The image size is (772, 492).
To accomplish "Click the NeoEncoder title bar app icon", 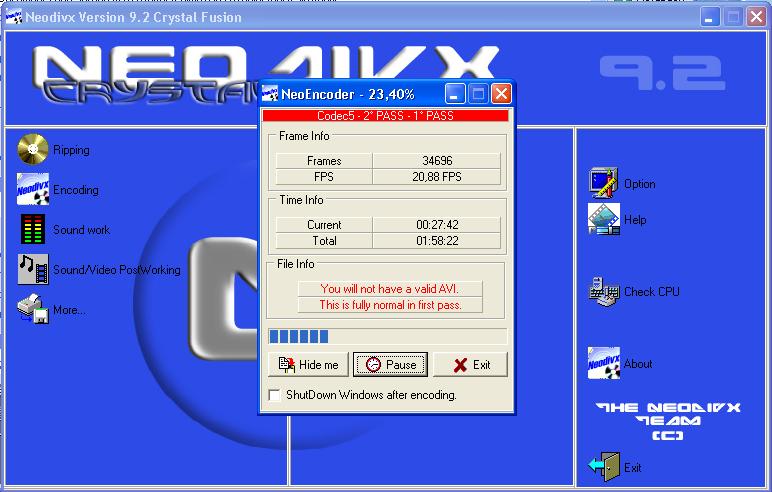I will click(269, 94).
